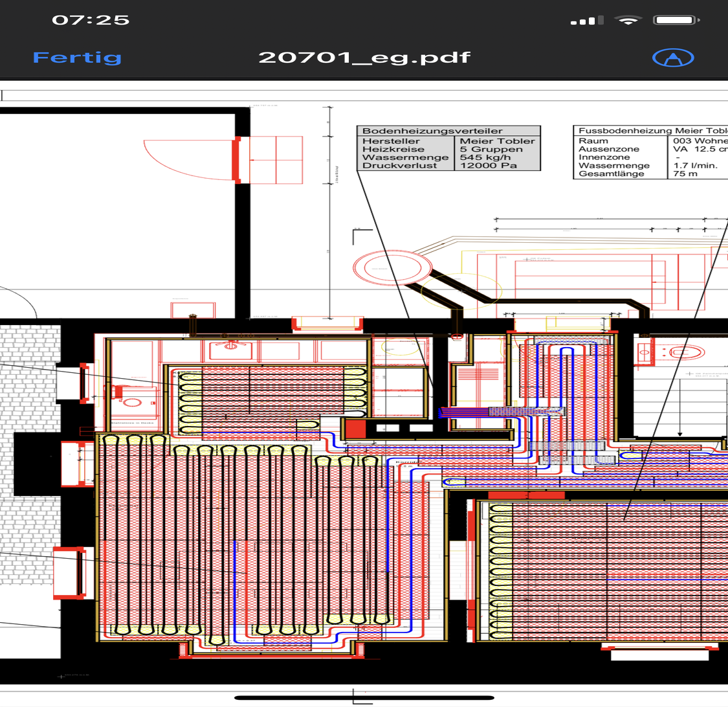Select the Druckverlust label
Viewport: 728px width, 707px height.
tap(399, 165)
